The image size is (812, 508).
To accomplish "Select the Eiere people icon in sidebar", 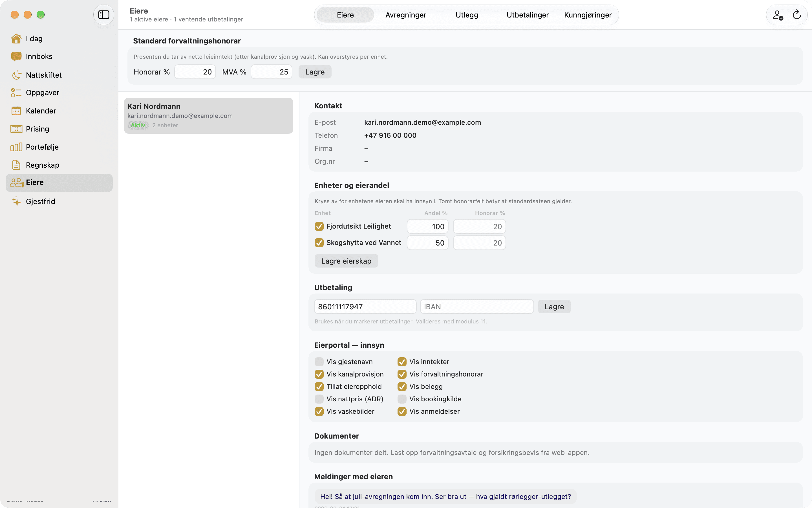I will tap(17, 182).
